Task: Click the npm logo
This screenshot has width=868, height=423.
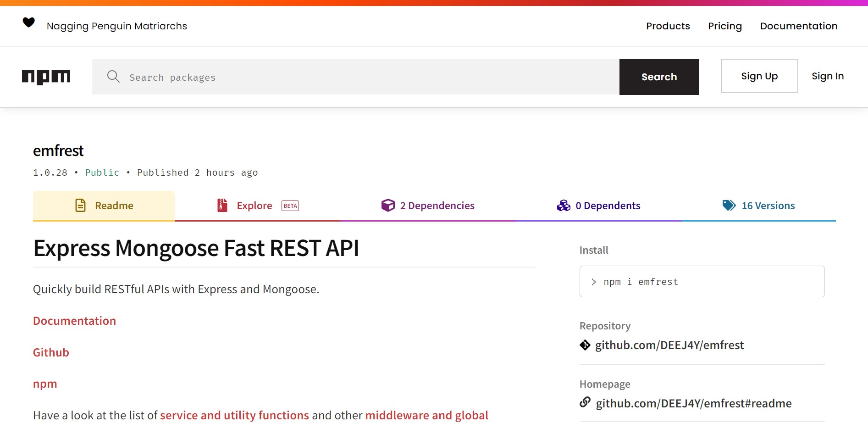Action: [46, 77]
